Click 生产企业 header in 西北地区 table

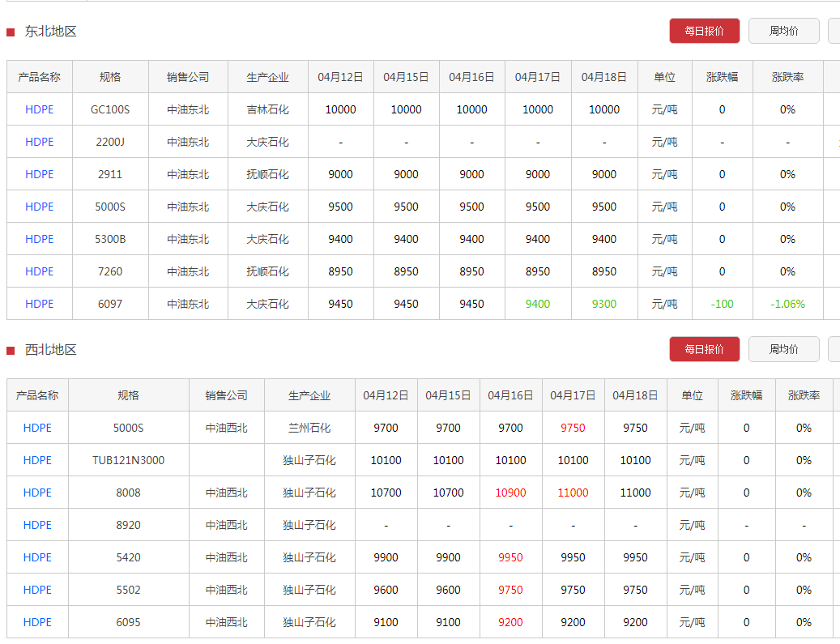pyautogui.click(x=309, y=395)
